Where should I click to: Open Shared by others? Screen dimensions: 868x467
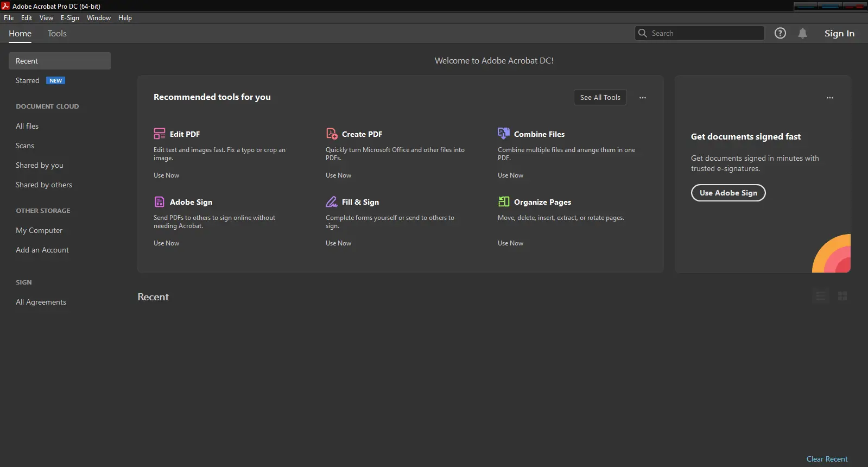[44, 185]
